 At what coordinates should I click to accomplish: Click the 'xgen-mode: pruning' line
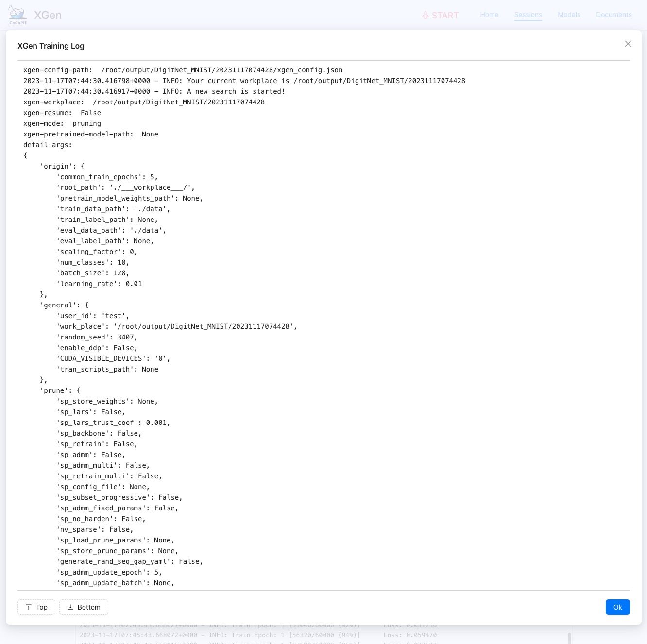tap(62, 123)
